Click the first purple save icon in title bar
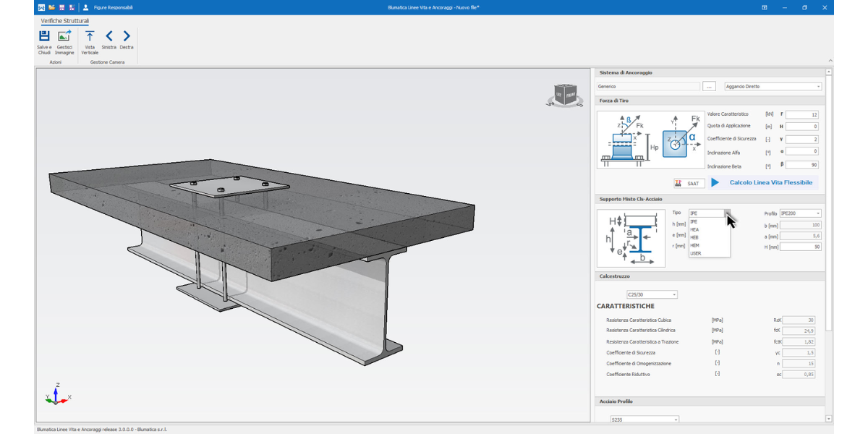Viewport: 868px width, 434px height. click(x=61, y=7)
